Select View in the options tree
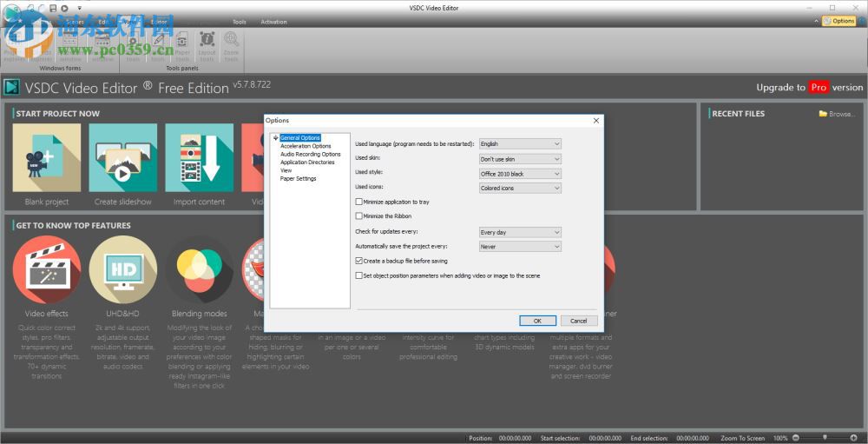The width and height of the screenshot is (868, 444). click(286, 170)
